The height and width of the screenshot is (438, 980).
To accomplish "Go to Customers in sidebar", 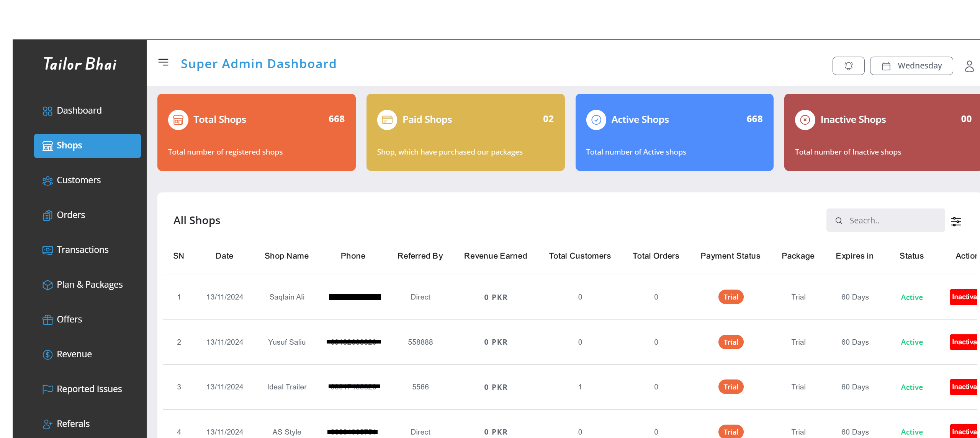I will point(78,180).
